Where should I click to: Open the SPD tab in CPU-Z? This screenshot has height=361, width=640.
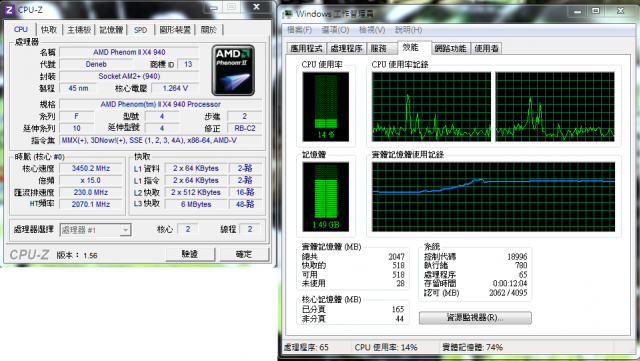click(x=140, y=29)
